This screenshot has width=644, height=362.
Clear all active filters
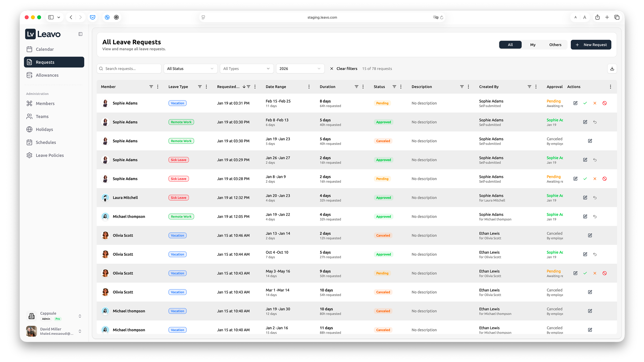344,68
